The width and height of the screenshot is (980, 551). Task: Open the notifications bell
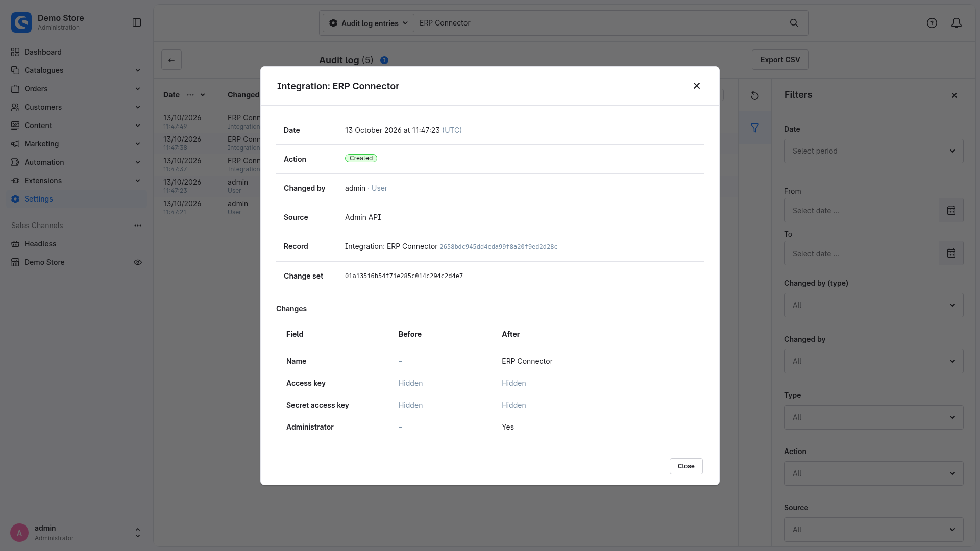pyautogui.click(x=957, y=23)
